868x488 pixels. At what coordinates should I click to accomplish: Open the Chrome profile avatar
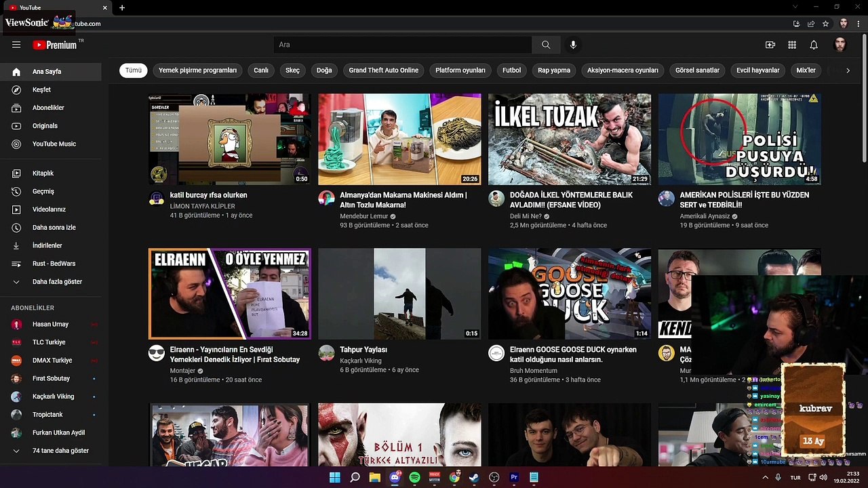coord(844,23)
